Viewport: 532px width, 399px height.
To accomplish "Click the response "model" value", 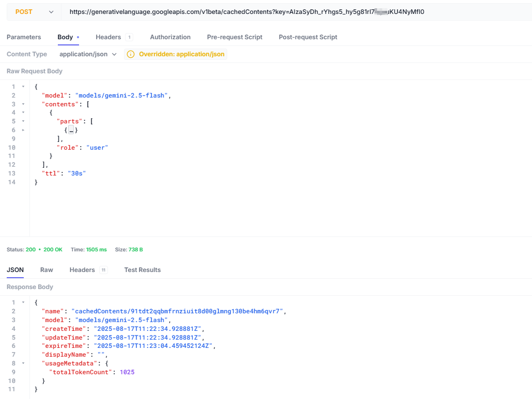I will 121,320.
